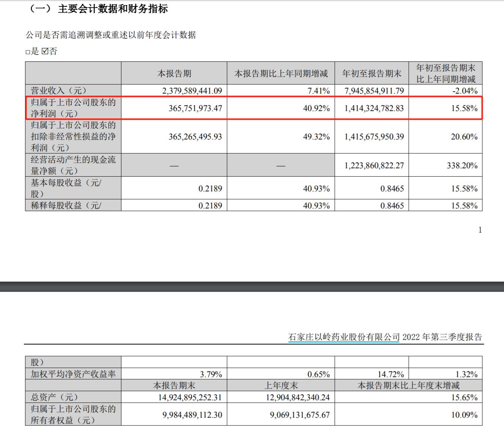Select the 扣除非经常性损益的净利润 row label
Screen dimensions: 504x432
[x=73, y=136]
